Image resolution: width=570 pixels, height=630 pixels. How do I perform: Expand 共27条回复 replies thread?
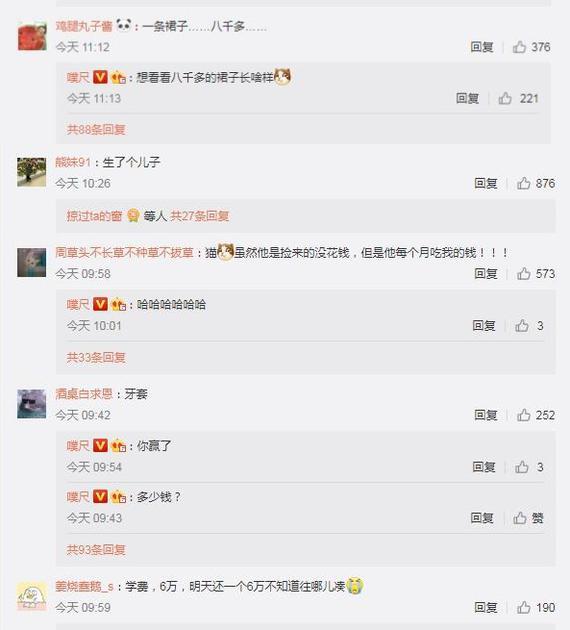200,216
